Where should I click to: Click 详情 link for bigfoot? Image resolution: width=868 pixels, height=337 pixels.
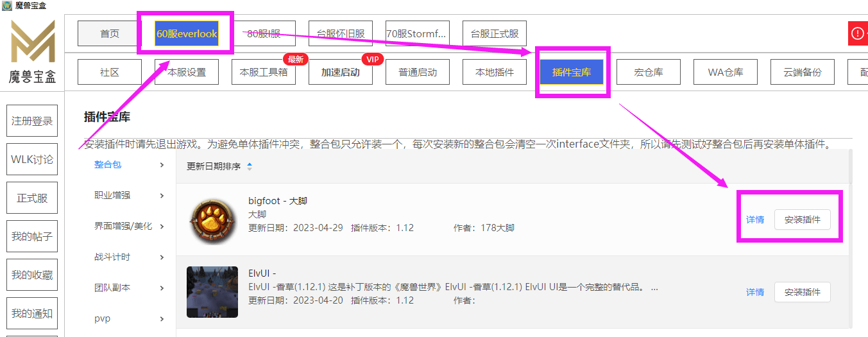tap(755, 220)
